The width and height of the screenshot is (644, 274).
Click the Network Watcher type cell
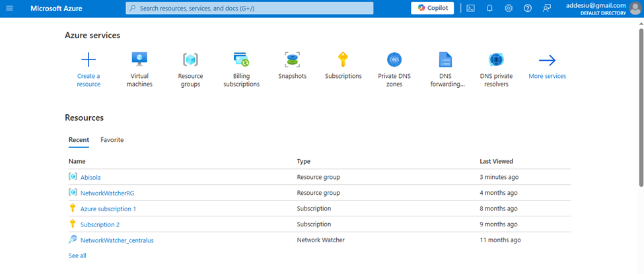click(x=321, y=240)
